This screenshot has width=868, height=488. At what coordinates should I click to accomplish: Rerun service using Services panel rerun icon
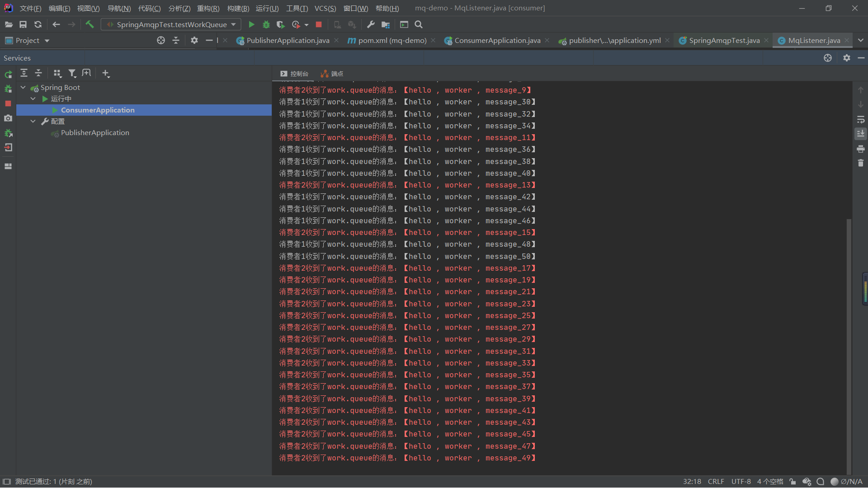coord(8,74)
